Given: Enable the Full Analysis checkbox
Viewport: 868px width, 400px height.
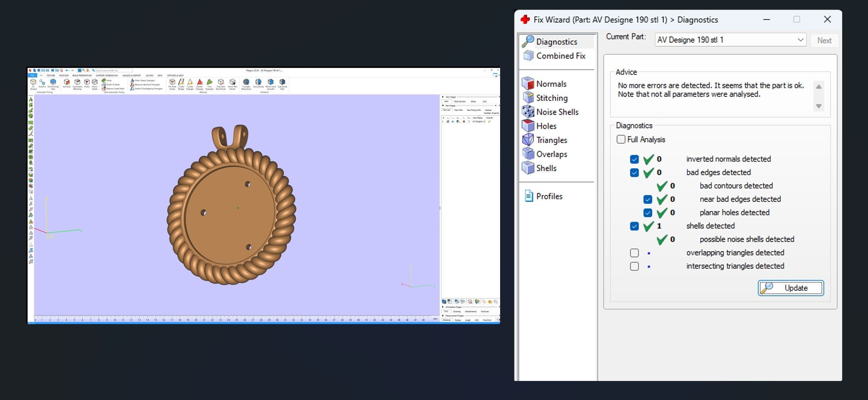Looking at the screenshot, I should point(620,139).
